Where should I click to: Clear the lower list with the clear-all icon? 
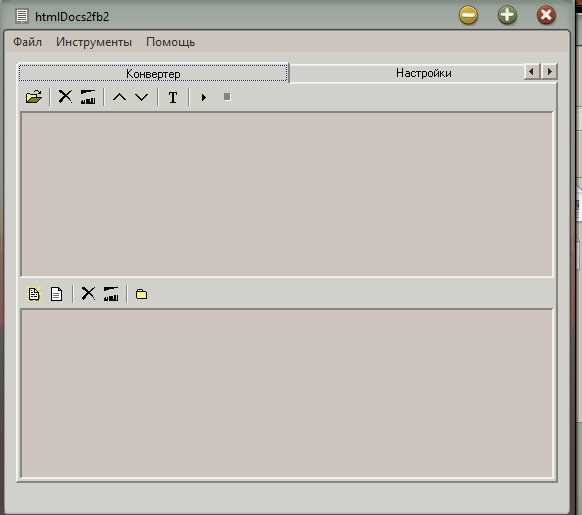111,294
